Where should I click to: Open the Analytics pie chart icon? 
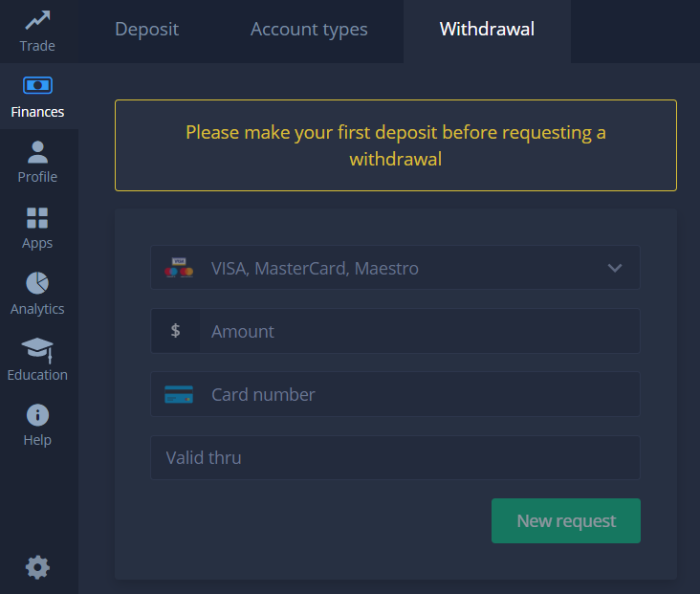tap(37, 283)
